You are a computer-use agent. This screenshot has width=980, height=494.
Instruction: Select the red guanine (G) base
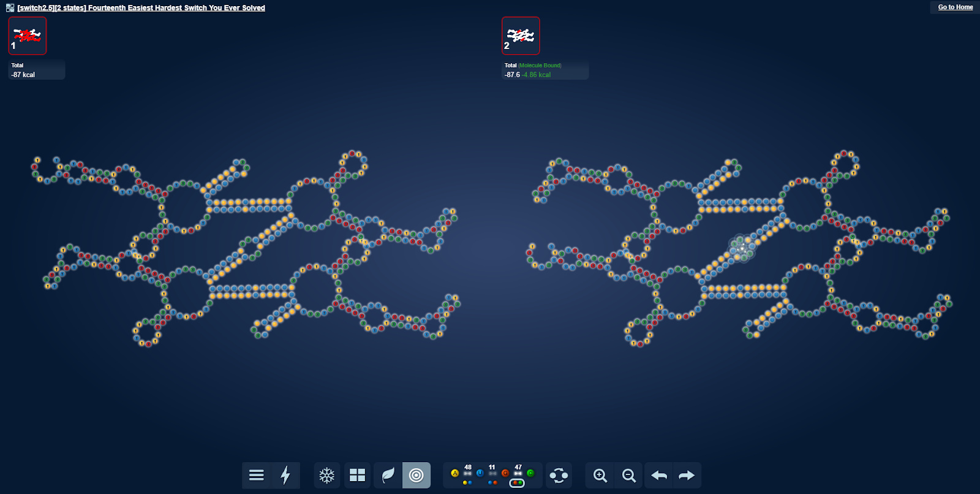tap(505, 473)
